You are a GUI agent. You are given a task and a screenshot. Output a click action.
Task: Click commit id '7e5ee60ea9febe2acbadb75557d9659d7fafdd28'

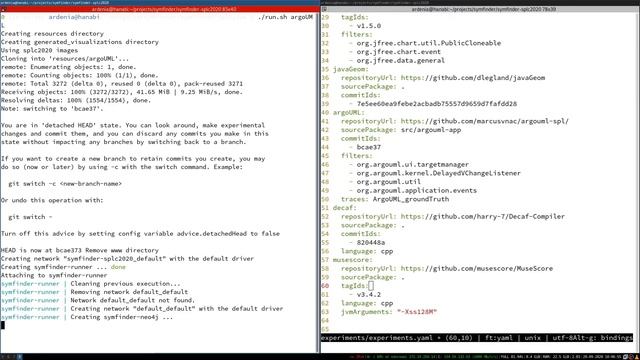[x=437, y=104]
